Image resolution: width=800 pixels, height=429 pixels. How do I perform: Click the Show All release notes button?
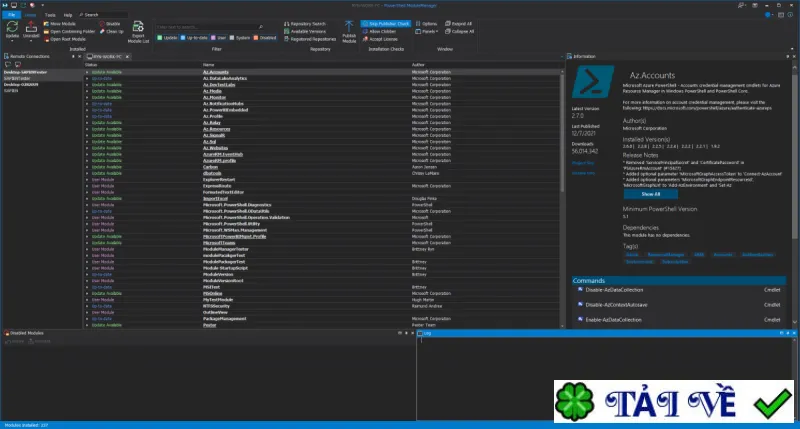click(x=651, y=194)
